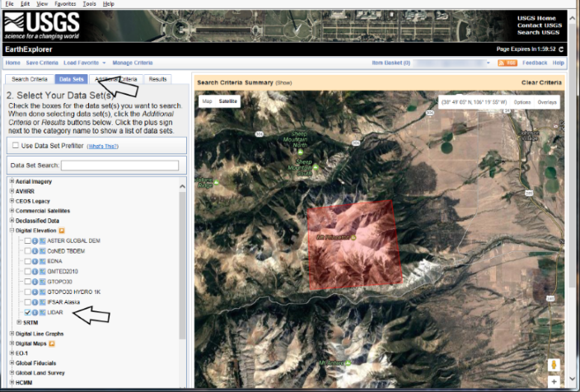Image resolution: width=580 pixels, height=392 pixels.
Task: Click the map zoom in plus button
Action: (554, 381)
